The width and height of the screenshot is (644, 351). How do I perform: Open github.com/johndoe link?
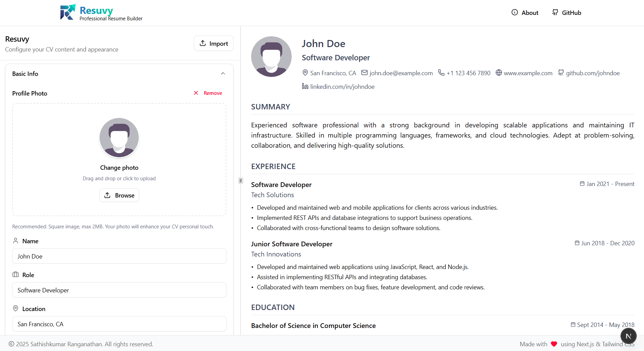tap(593, 73)
